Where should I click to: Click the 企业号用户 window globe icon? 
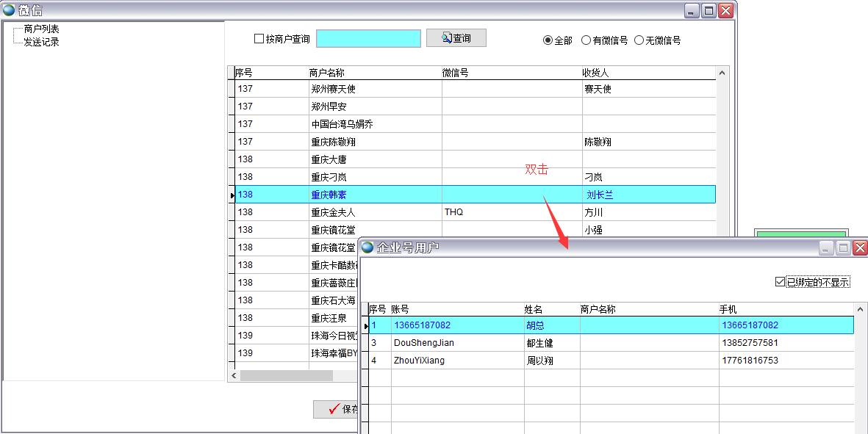pos(367,247)
